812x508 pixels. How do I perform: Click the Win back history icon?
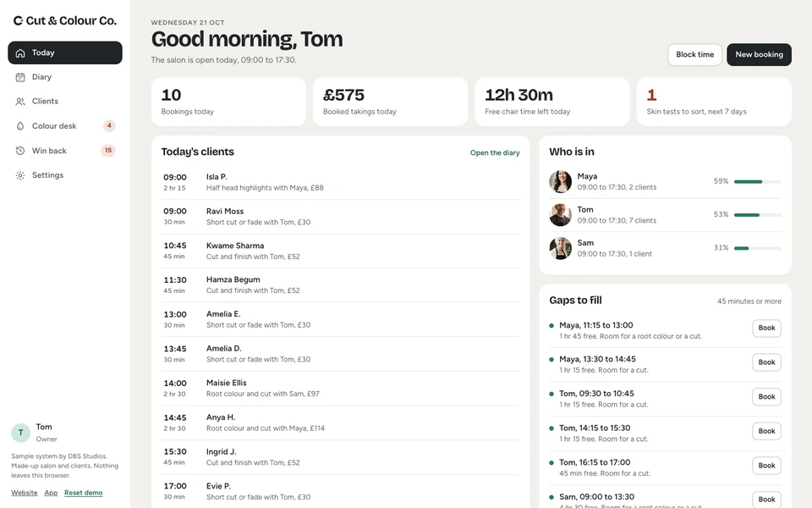click(20, 151)
